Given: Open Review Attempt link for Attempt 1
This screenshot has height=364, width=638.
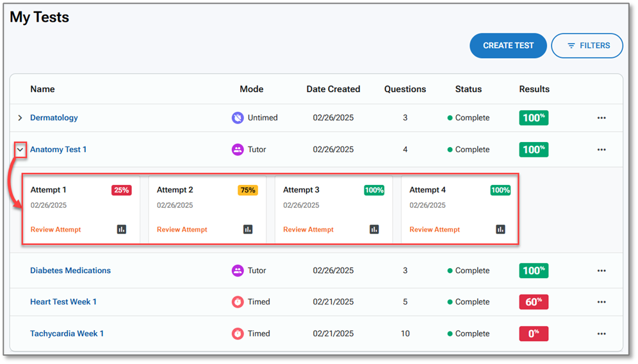Looking at the screenshot, I should 56,230.
